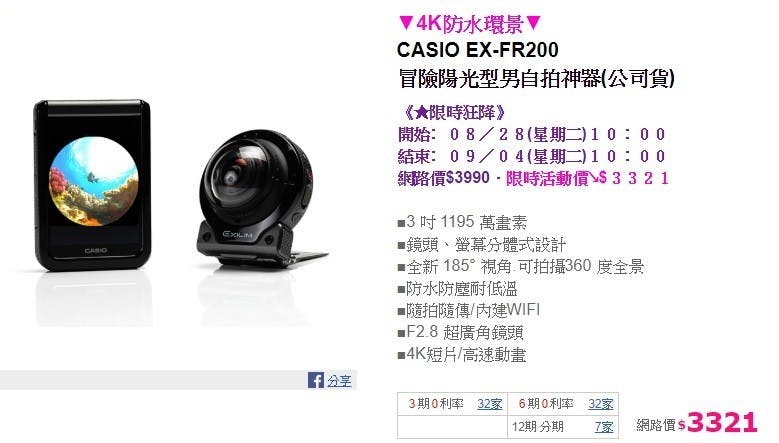Click the Facebook share icon
Screen dimensions: 779x443
pyautogui.click(x=315, y=380)
